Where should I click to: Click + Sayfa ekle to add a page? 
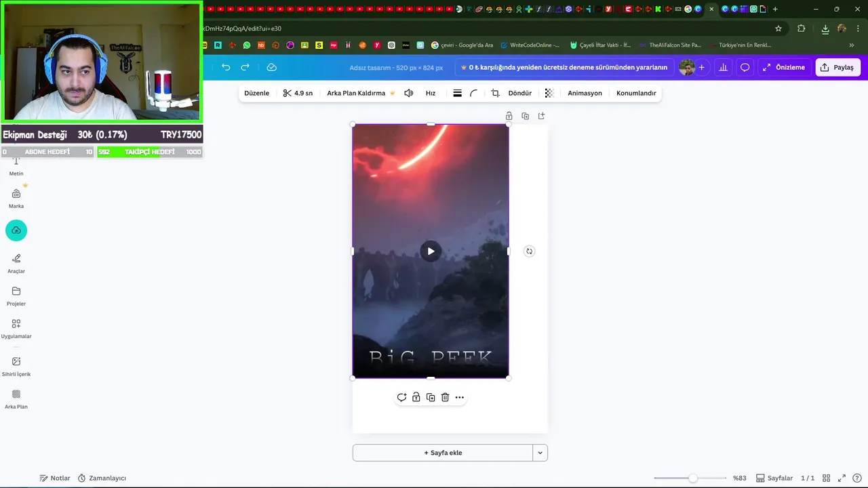click(x=443, y=453)
